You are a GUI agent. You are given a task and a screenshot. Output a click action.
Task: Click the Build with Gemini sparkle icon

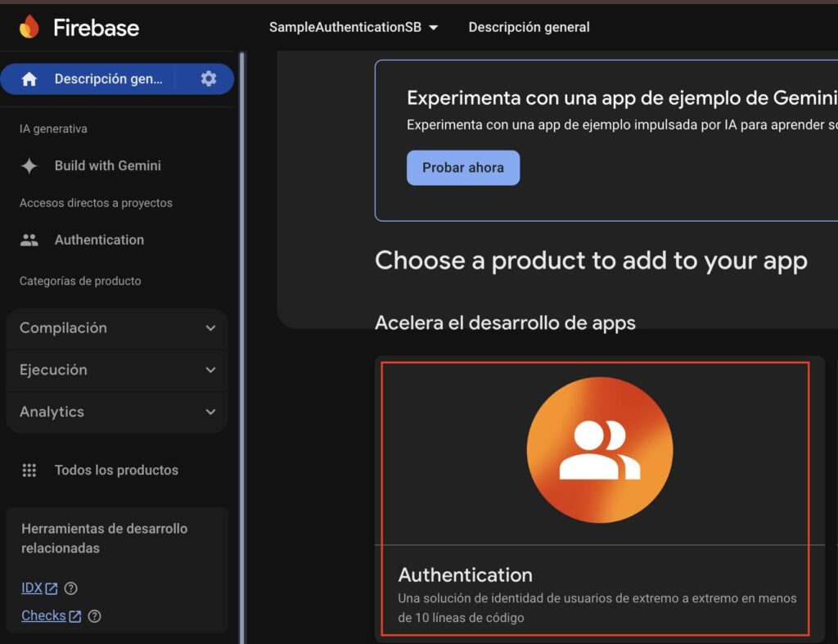coord(29,165)
